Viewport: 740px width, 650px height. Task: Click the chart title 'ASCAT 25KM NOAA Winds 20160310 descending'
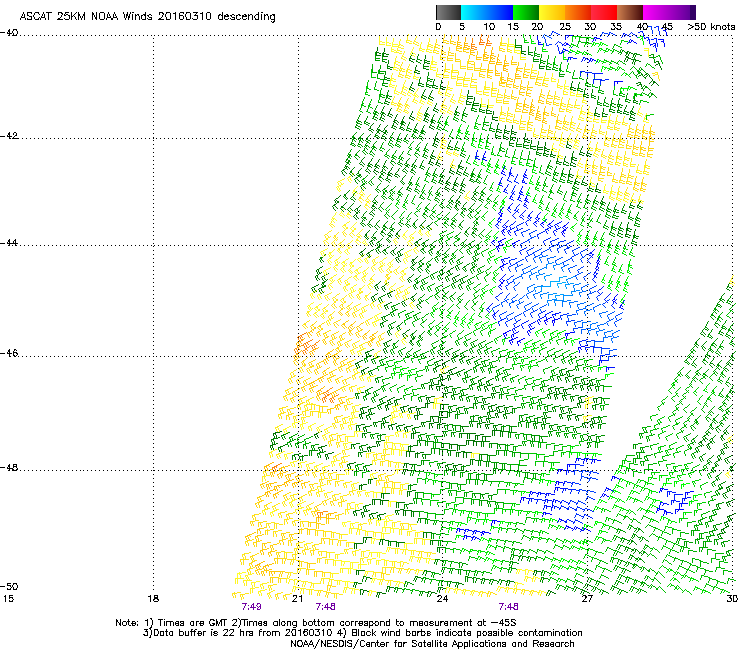(147, 16)
